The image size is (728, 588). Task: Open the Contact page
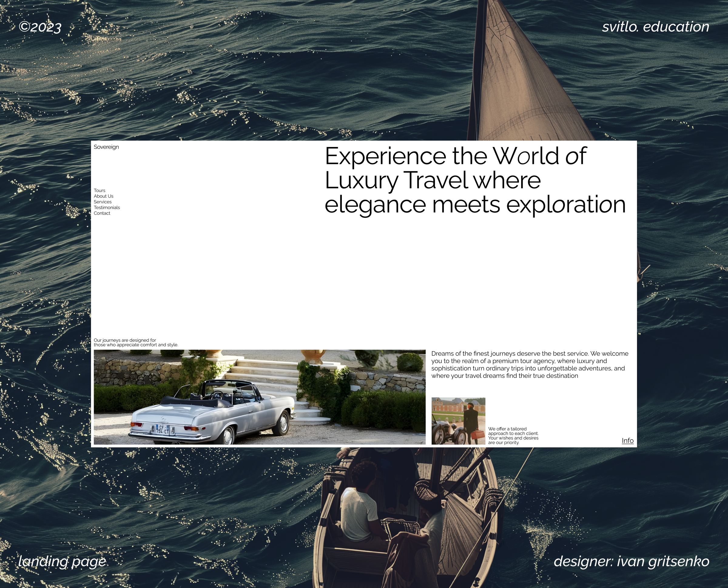click(102, 213)
